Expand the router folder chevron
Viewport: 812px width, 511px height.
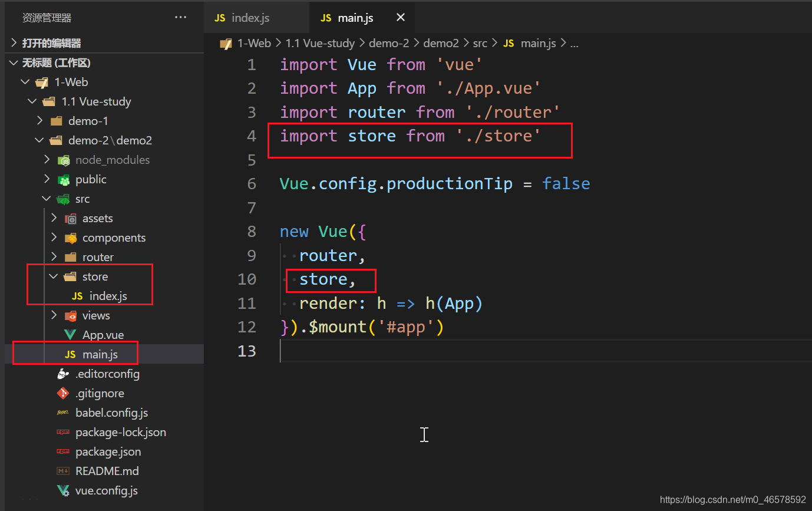coord(54,257)
